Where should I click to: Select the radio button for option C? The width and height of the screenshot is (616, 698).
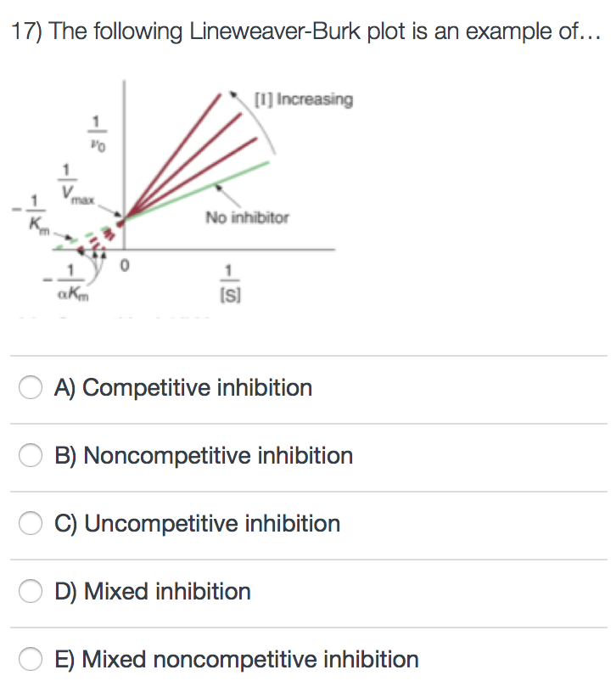coord(31,523)
